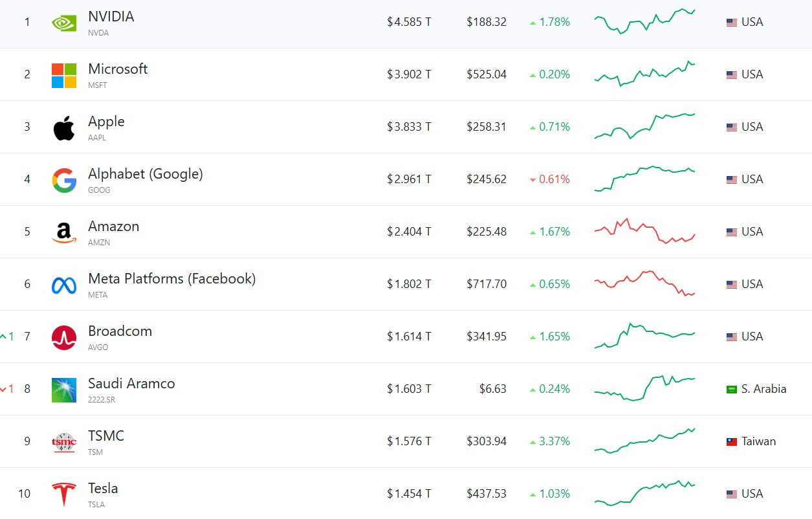812x519 pixels.
Task: Open Meta Platforms (Facebook) link
Action: pos(172,279)
